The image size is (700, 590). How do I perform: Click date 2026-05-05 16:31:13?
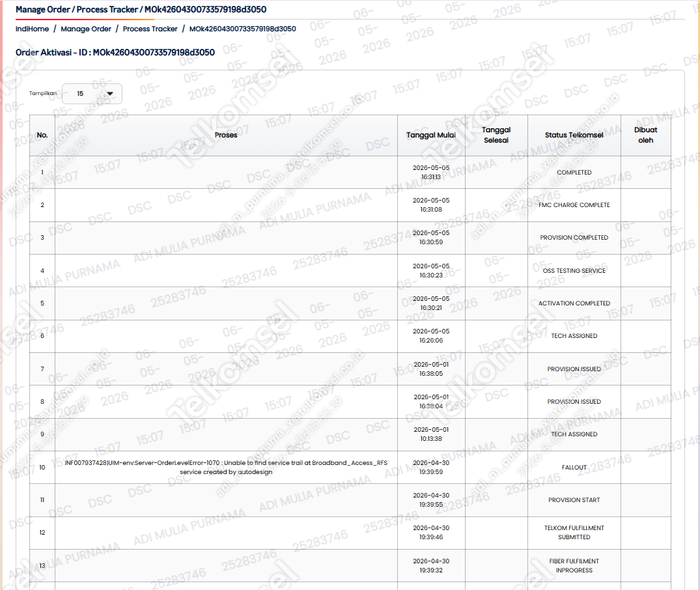pyautogui.click(x=431, y=173)
